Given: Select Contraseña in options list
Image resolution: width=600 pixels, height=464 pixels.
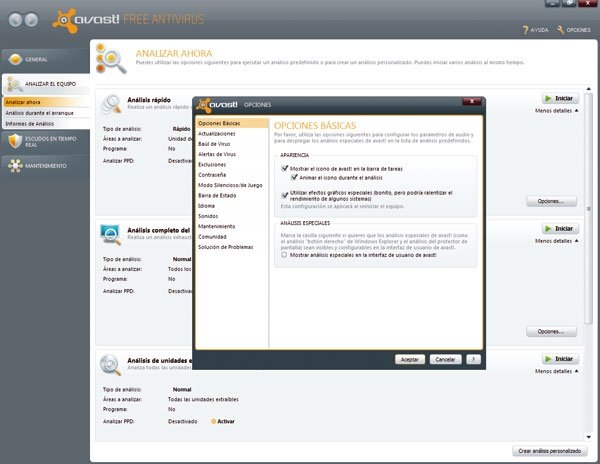Looking at the screenshot, I should [x=232, y=175].
